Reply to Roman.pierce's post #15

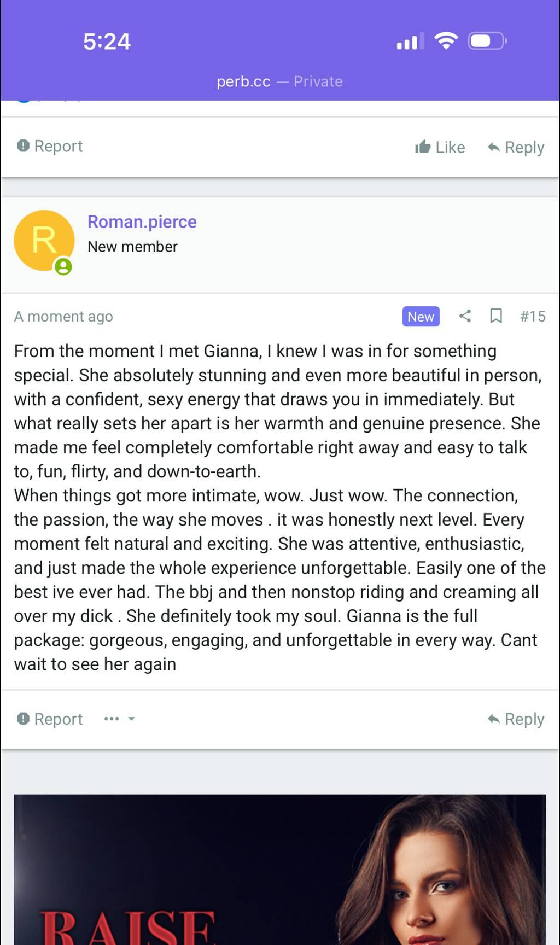tap(516, 719)
